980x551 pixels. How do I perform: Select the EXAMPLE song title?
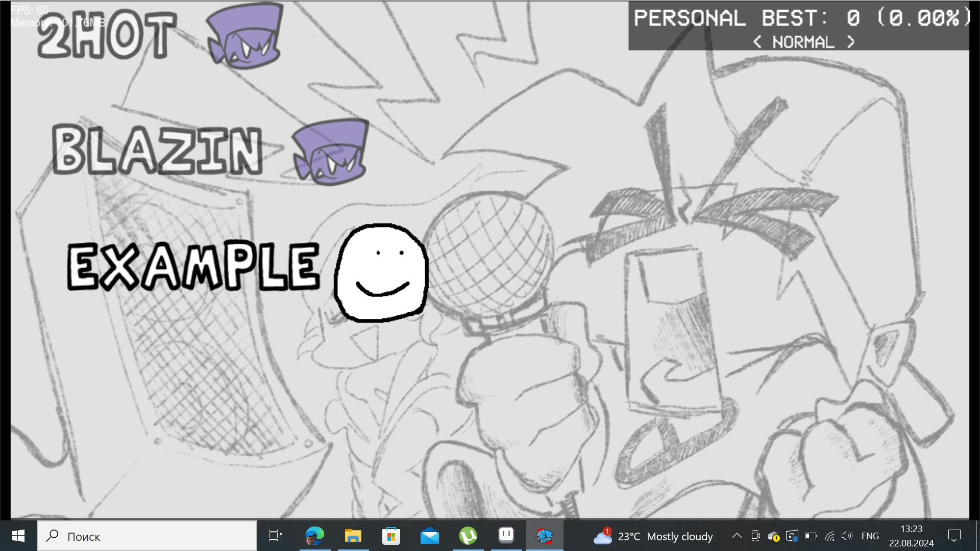tap(194, 266)
